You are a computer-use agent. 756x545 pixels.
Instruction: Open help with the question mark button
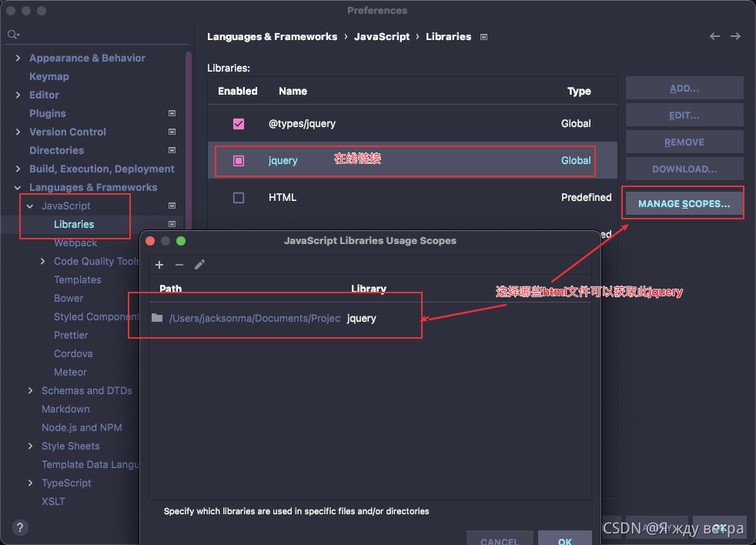click(20, 527)
